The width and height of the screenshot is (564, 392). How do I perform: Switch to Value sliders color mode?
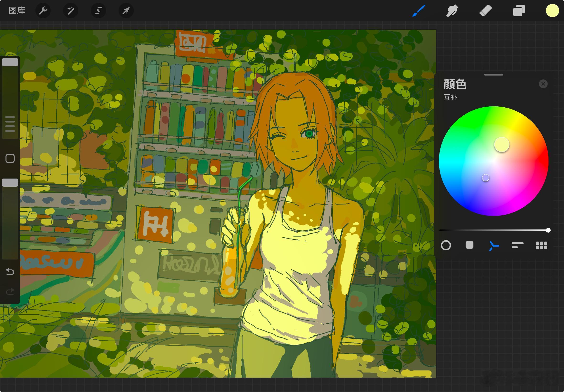pos(517,245)
